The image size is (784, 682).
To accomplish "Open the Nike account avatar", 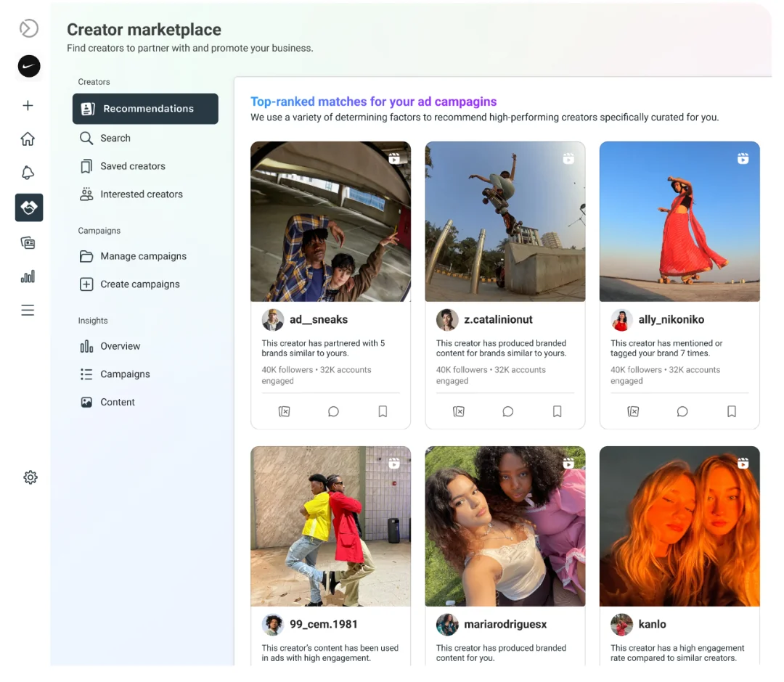I will point(29,66).
